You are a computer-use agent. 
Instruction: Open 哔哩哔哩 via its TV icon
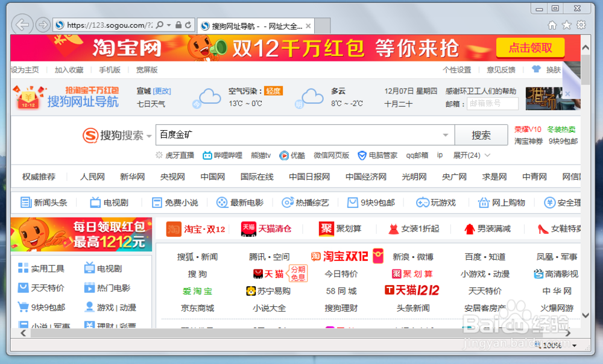point(208,155)
